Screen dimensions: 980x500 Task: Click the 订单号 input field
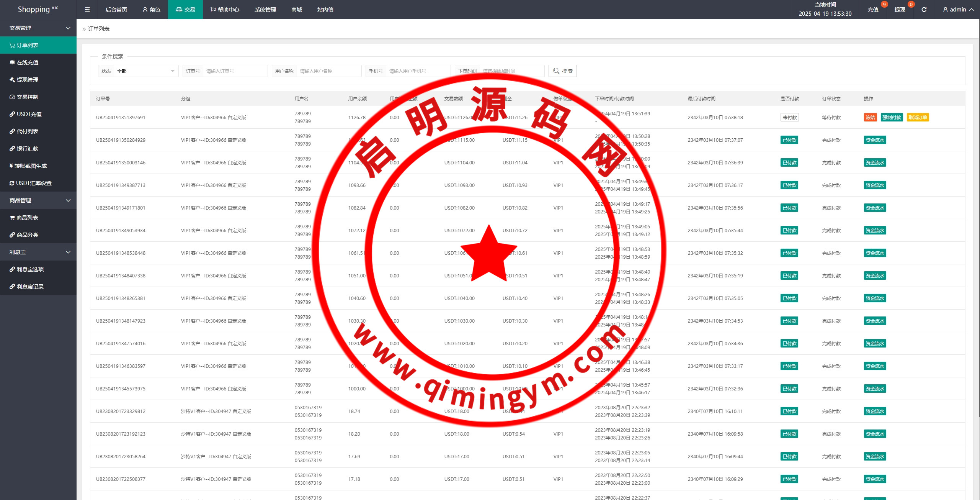click(235, 71)
